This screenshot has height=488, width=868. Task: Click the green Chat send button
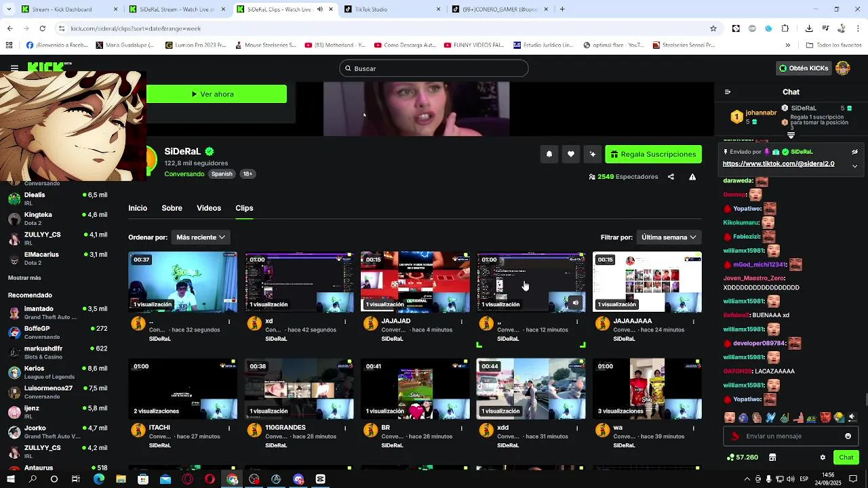(846, 457)
